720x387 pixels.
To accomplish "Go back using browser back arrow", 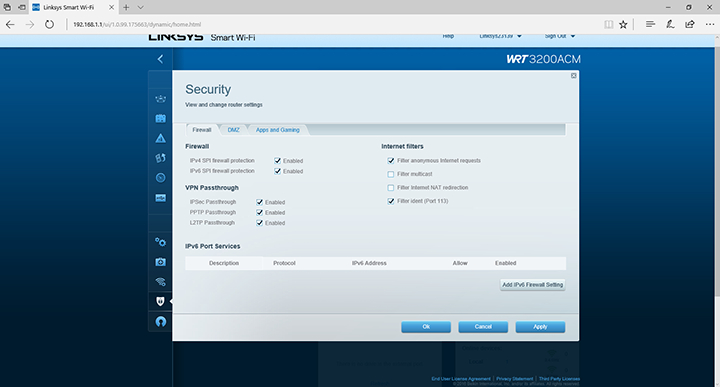I will pyautogui.click(x=10, y=24).
